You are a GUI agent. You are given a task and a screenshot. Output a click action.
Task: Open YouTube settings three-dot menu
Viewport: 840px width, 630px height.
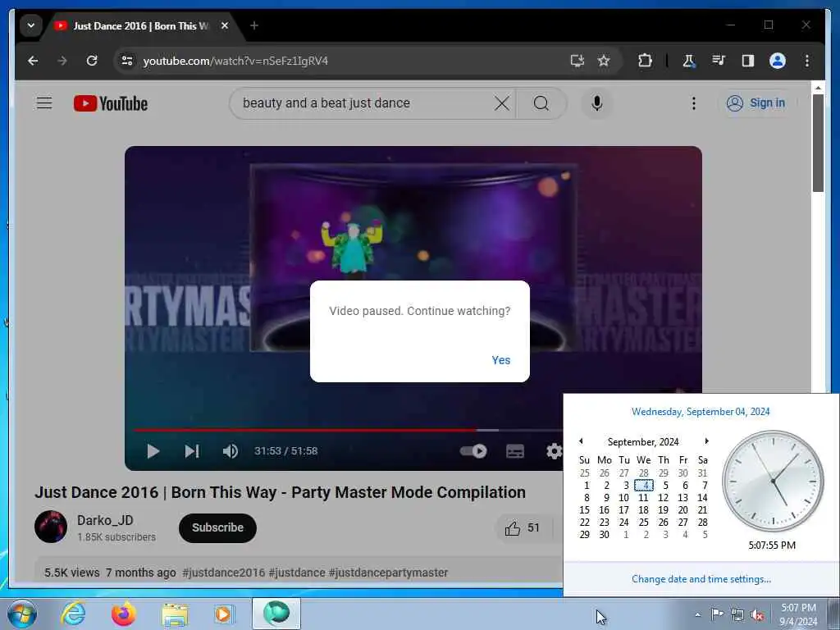(x=694, y=103)
